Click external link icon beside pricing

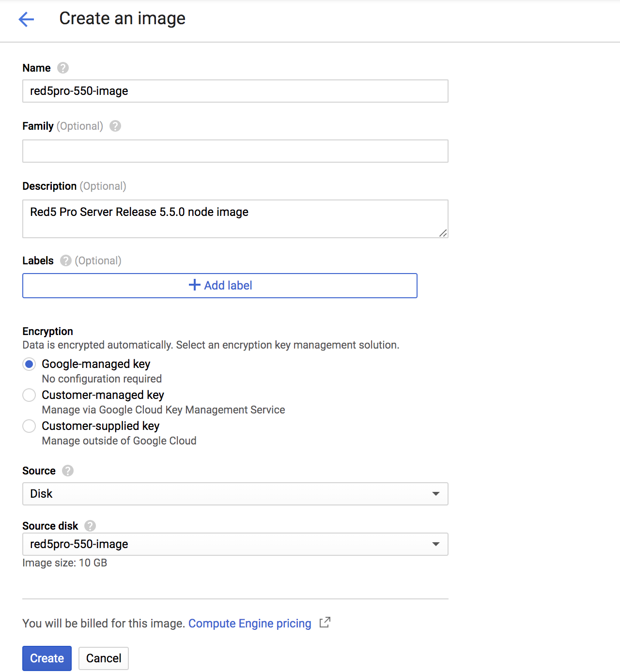[x=325, y=623]
